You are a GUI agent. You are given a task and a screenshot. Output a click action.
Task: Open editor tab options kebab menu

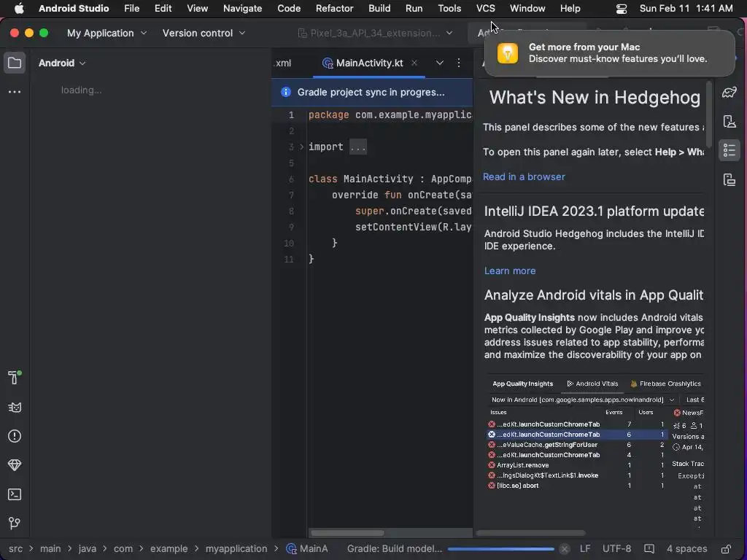coord(459,63)
